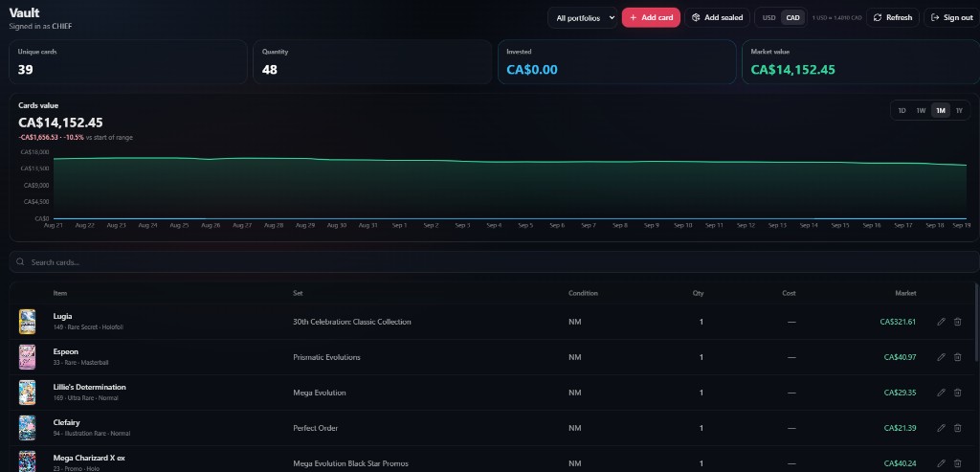Click the Mega Charizard X ex name
The height and width of the screenshot is (472, 980).
[x=89, y=459]
